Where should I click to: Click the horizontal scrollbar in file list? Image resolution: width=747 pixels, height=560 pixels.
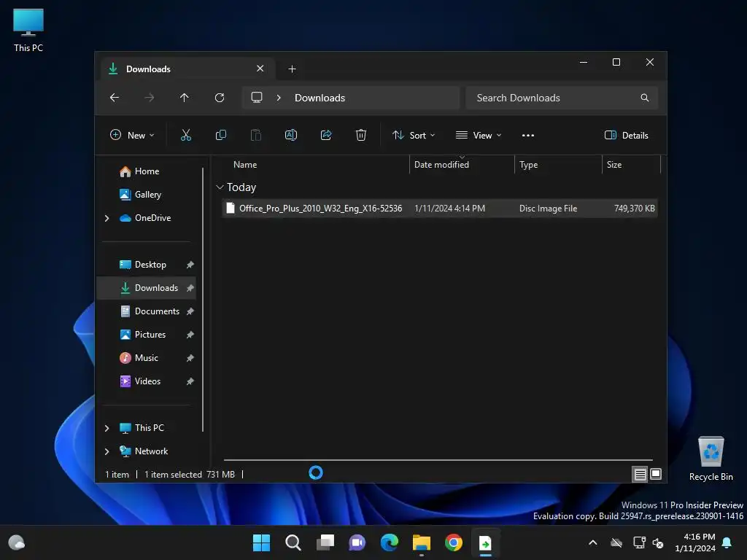438,460
